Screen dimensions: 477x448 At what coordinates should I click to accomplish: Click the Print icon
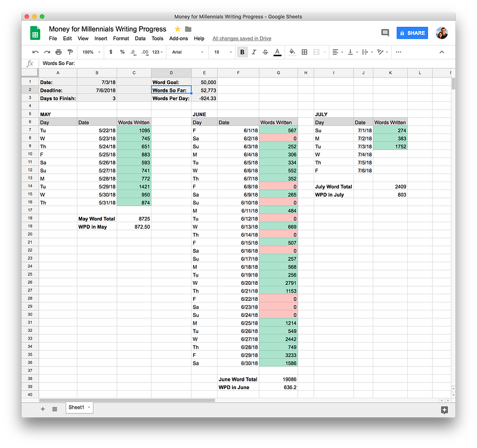tap(58, 52)
